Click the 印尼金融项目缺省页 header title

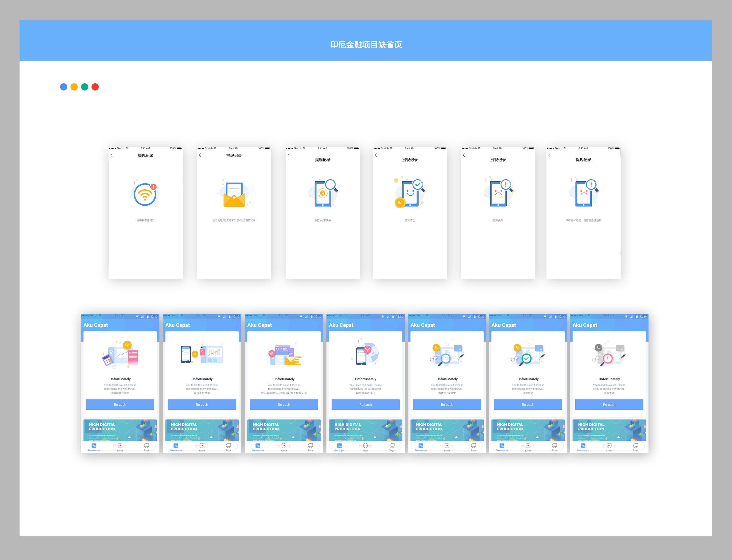click(366, 45)
